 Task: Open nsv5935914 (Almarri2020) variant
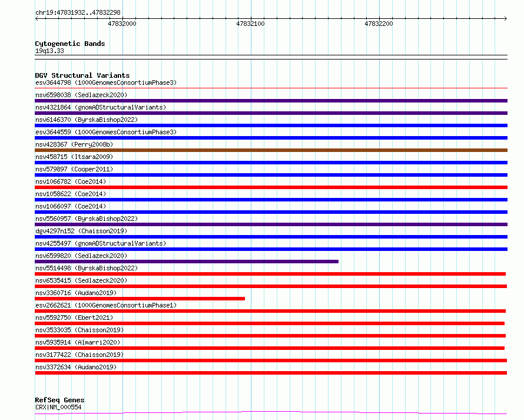pos(78,342)
